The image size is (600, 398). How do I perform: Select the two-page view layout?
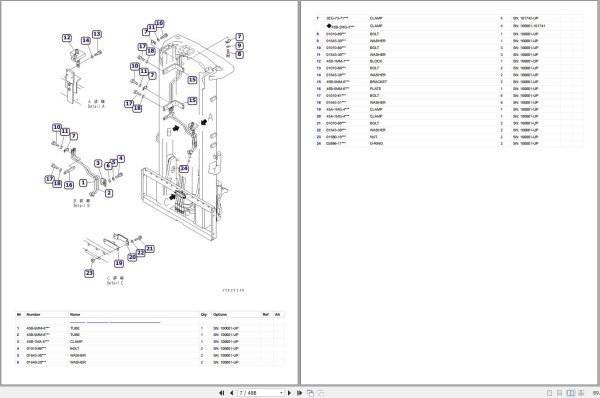(x=570, y=393)
